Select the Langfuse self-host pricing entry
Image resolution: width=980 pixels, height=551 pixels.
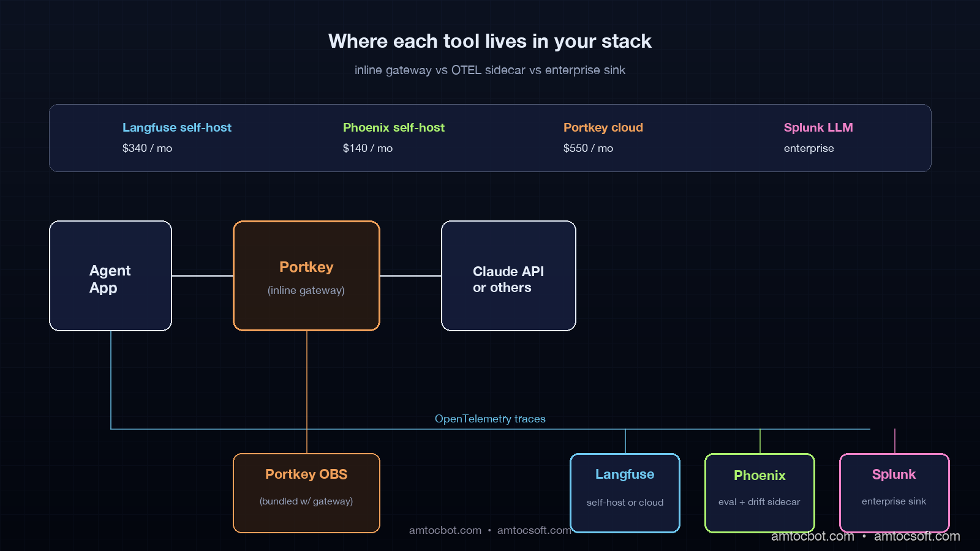tap(177, 127)
